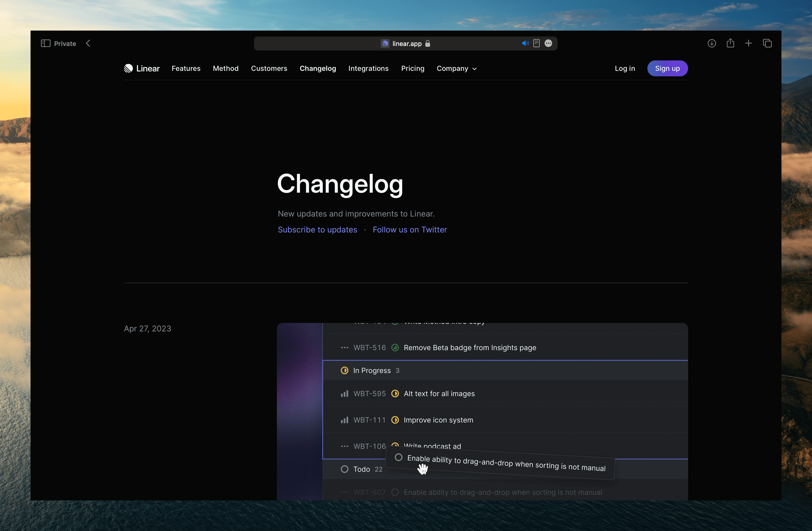Image resolution: width=812 pixels, height=531 pixels.
Task: Click the share icon in Safari toolbar
Action: [x=730, y=43]
